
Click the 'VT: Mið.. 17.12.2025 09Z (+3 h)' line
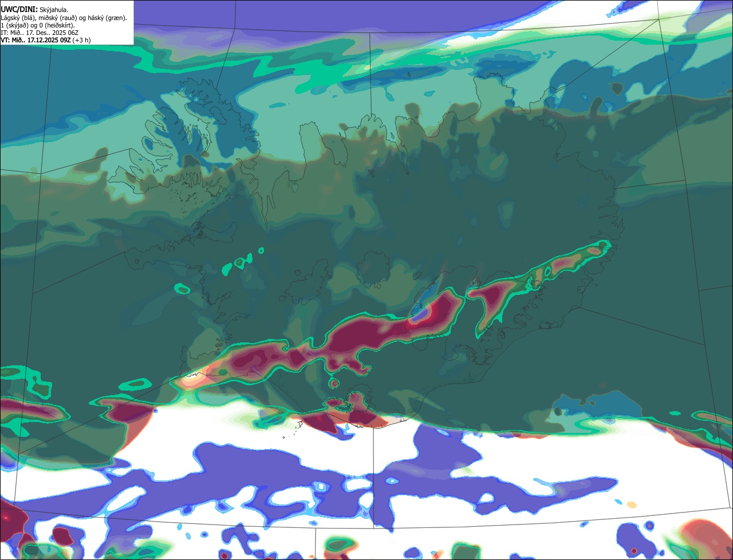pyautogui.click(x=46, y=40)
